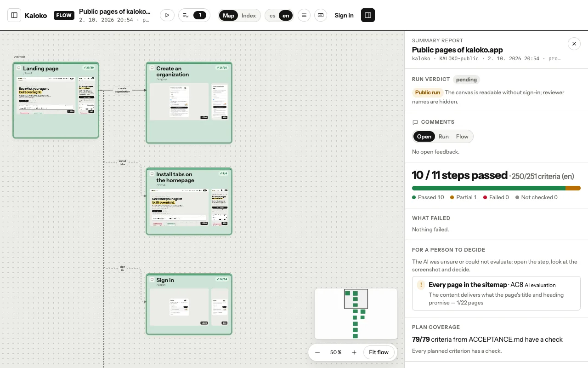The height and width of the screenshot is (368, 588).
Task: Click the Sign in link in header
Action: click(344, 15)
